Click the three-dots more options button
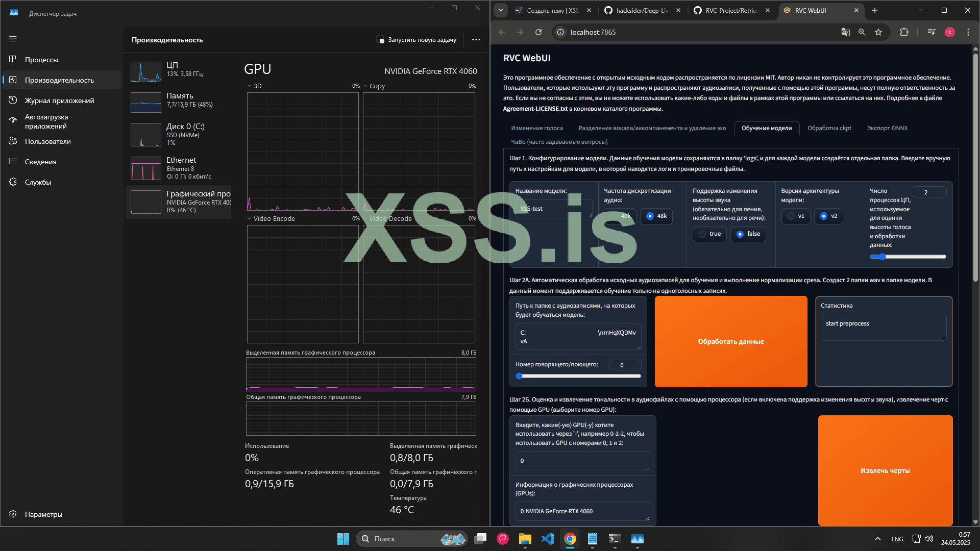Viewport: 980px width, 551px height. (476, 40)
